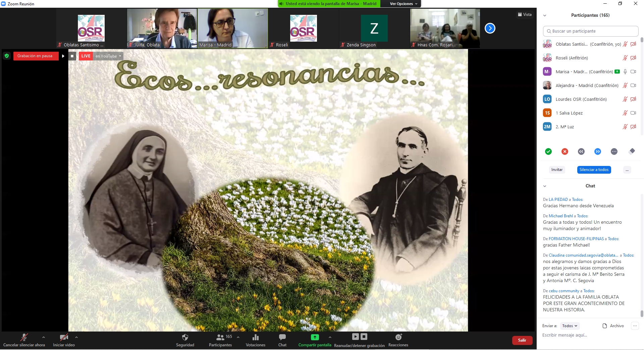The width and height of the screenshot is (644, 350).
Task: Click Compartir pantalla green share icon
Action: pyautogui.click(x=315, y=337)
